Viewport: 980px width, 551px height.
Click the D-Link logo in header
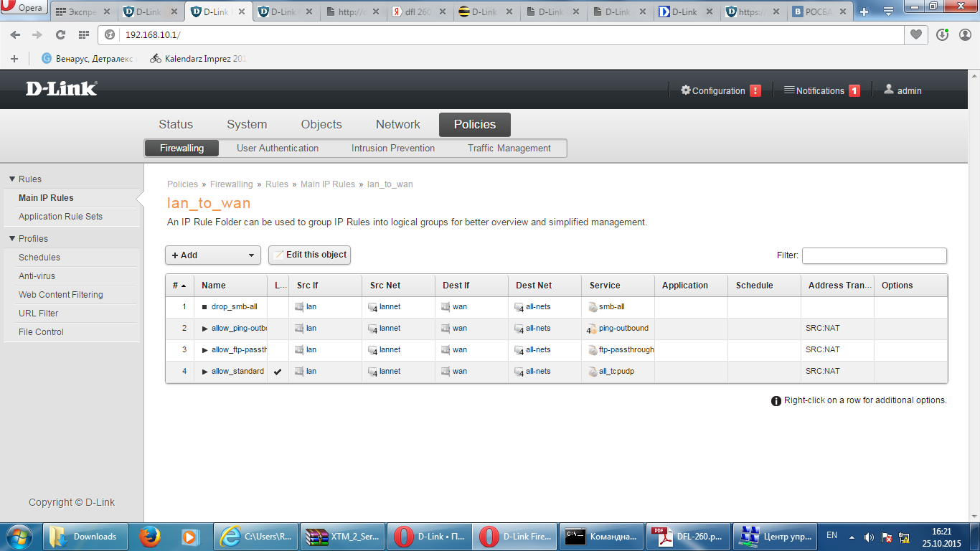(x=62, y=89)
